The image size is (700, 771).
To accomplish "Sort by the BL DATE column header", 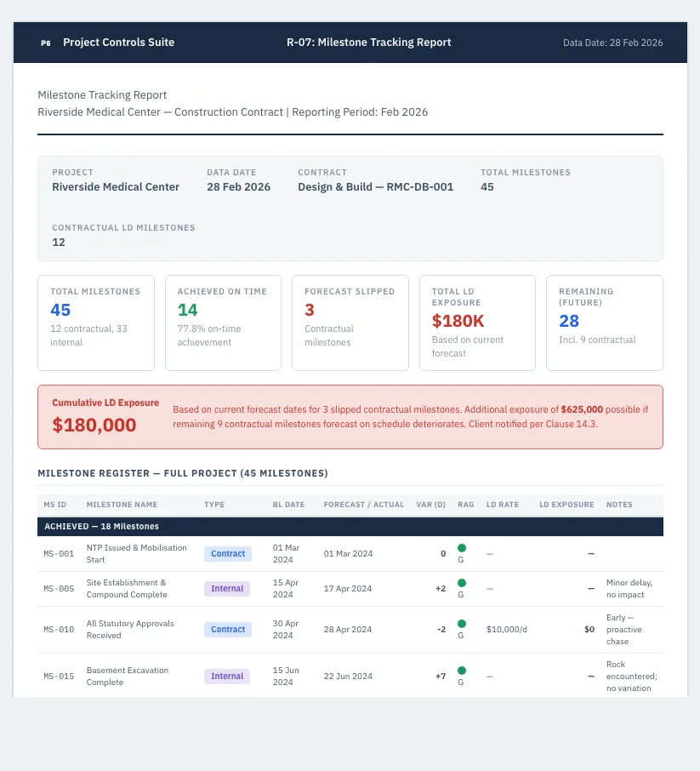I will pyautogui.click(x=288, y=505).
